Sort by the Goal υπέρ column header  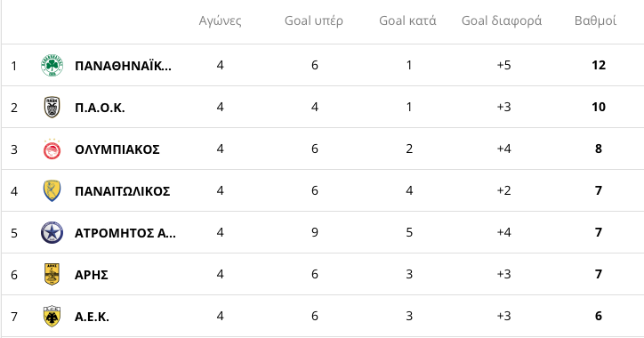[x=314, y=20]
